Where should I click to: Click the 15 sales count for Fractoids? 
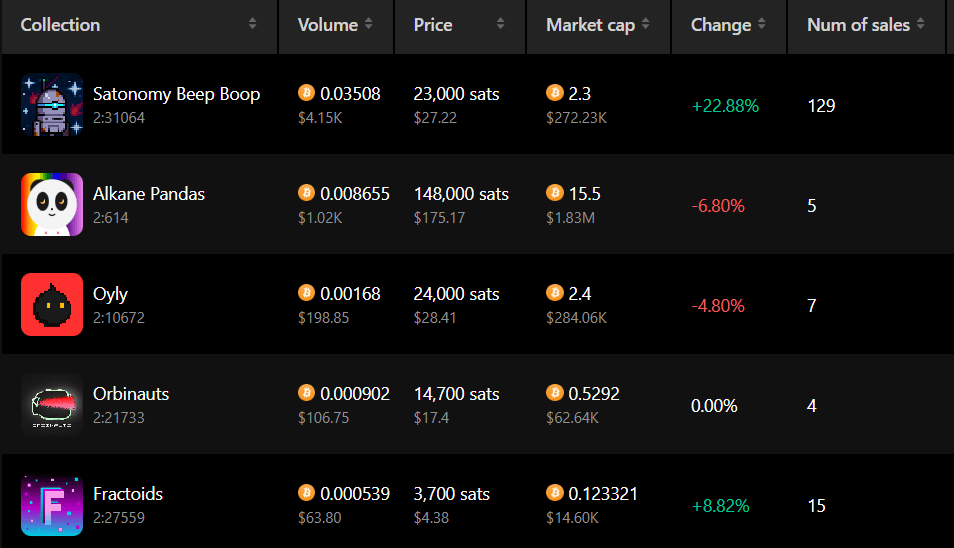[816, 506]
